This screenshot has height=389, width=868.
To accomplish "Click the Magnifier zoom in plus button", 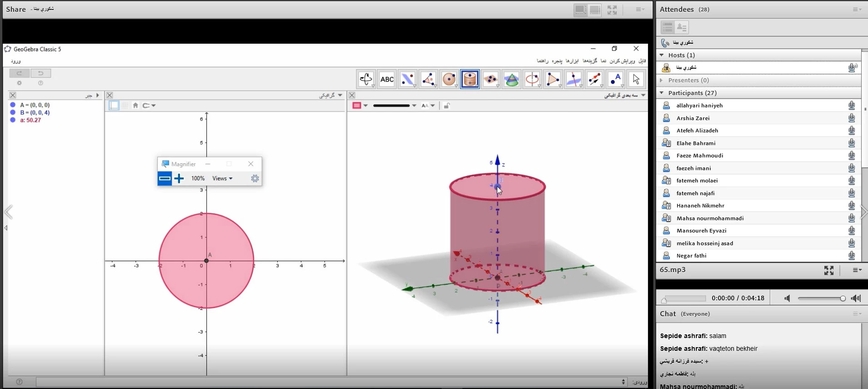I will 179,178.
